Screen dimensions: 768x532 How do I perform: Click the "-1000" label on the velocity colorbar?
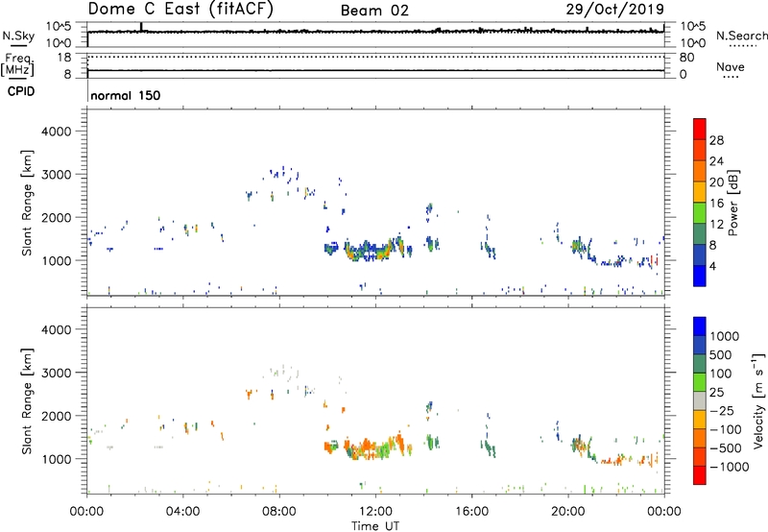tap(729, 467)
